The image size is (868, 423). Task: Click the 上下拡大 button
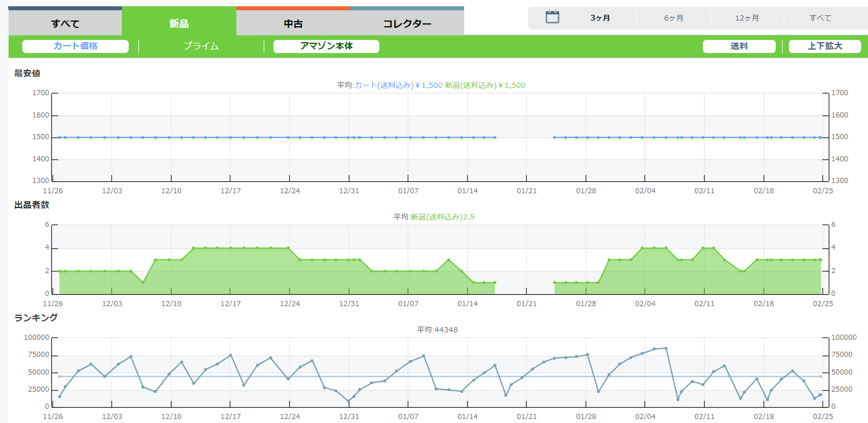825,46
